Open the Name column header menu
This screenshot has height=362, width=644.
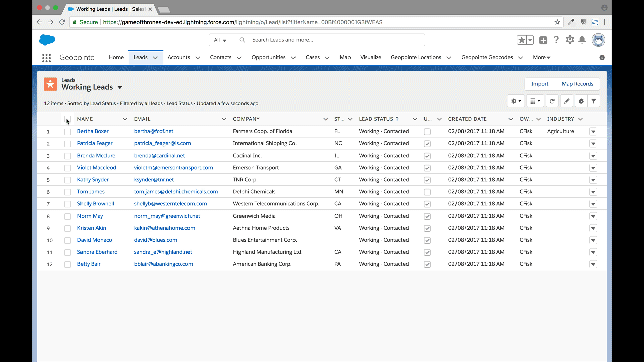point(125,119)
